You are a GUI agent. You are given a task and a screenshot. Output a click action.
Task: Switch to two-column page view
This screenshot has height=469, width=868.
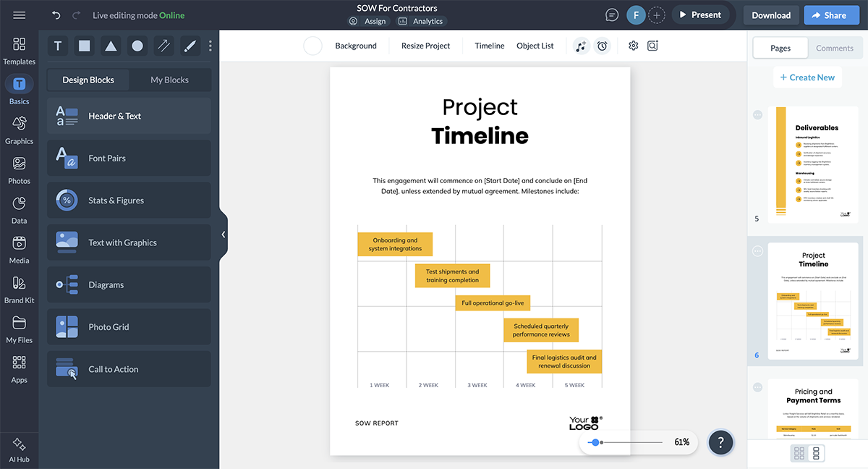coord(799,453)
